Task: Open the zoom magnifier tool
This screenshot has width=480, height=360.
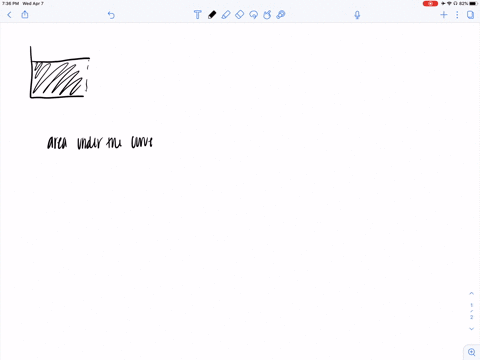Action: click(472, 352)
